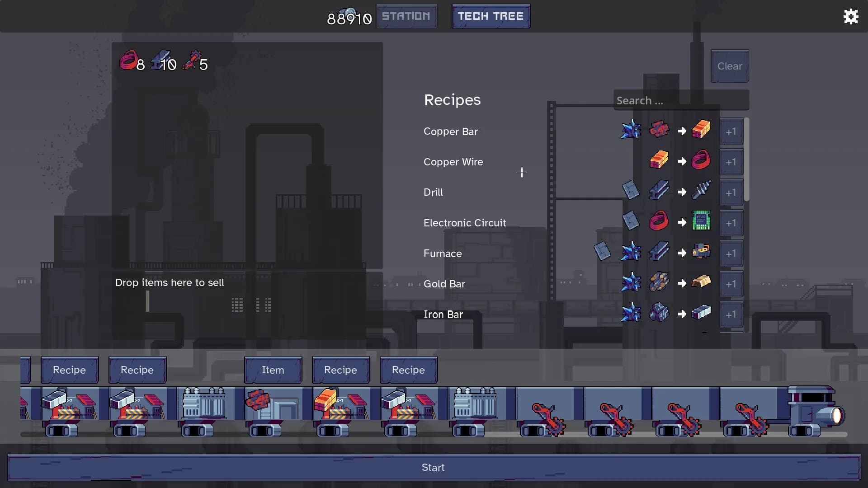Click the copper wire output icon
The height and width of the screenshot is (488, 868).
point(701,160)
